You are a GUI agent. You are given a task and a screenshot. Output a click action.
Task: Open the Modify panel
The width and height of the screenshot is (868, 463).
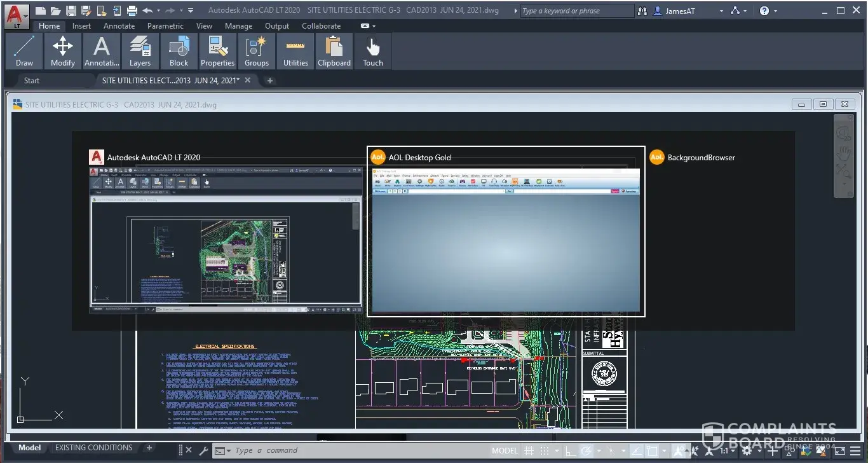click(x=63, y=51)
